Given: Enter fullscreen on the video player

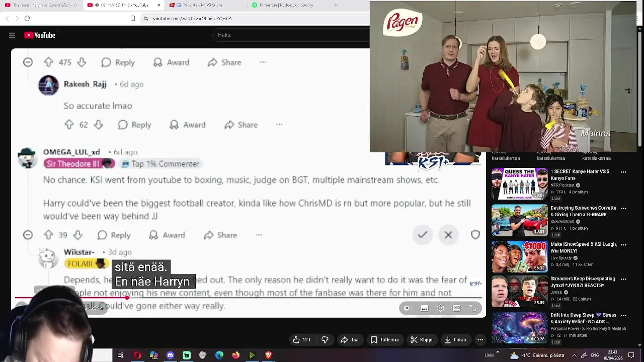Looking at the screenshot, I should 473,308.
